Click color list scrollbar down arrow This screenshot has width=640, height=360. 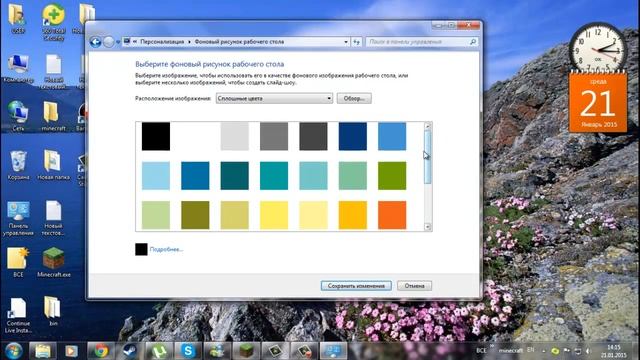coord(428,227)
